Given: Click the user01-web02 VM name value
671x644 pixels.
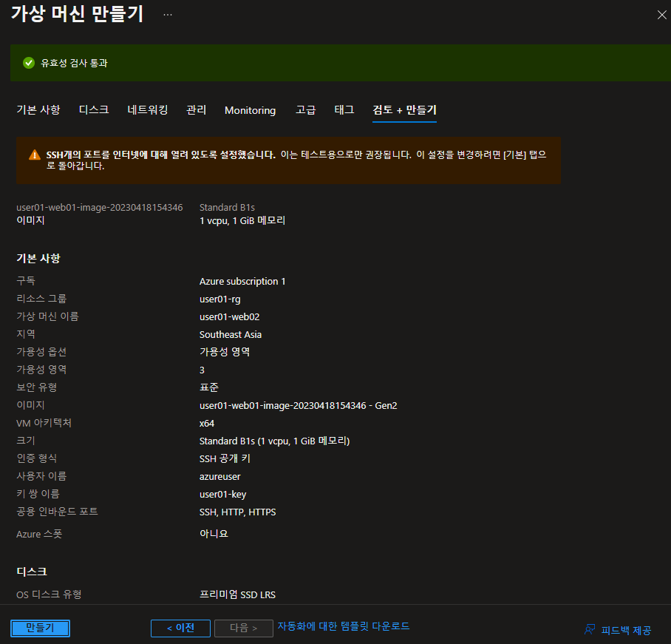Looking at the screenshot, I should coord(229,317).
